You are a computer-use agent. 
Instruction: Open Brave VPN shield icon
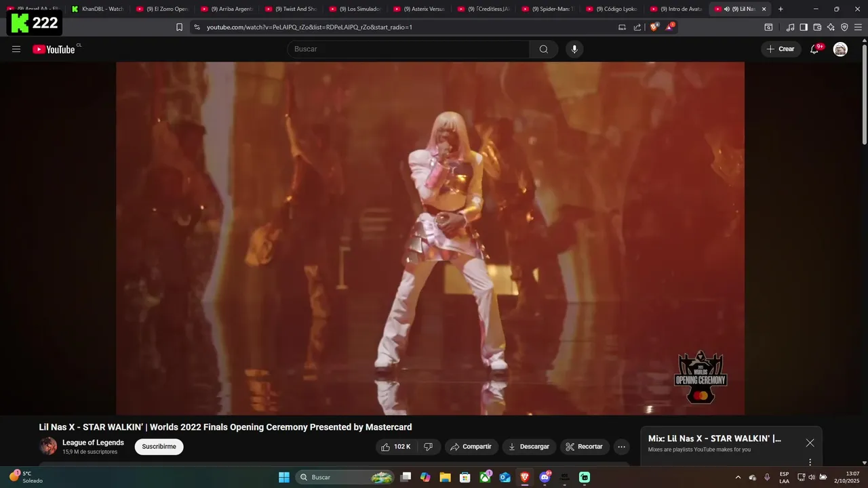pyautogui.click(x=844, y=27)
